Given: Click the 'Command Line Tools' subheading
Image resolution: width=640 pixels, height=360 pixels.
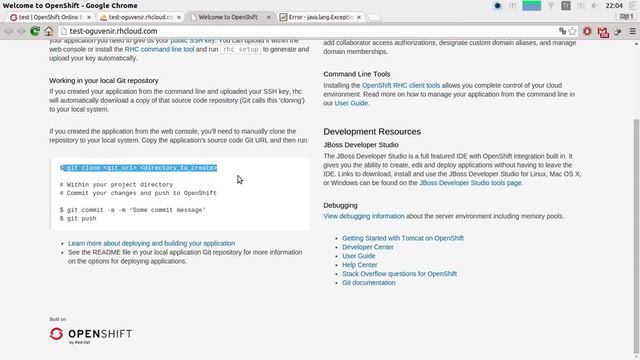Looking at the screenshot, I should point(357,74).
